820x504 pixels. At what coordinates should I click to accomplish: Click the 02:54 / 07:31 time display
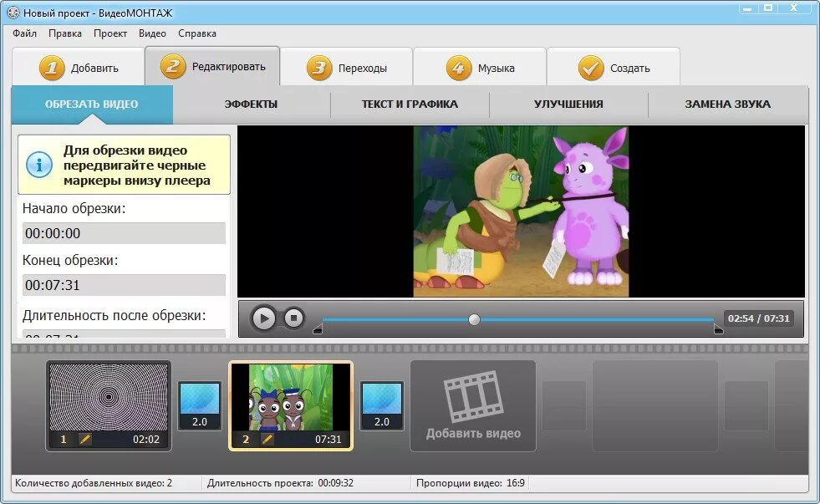click(x=759, y=318)
